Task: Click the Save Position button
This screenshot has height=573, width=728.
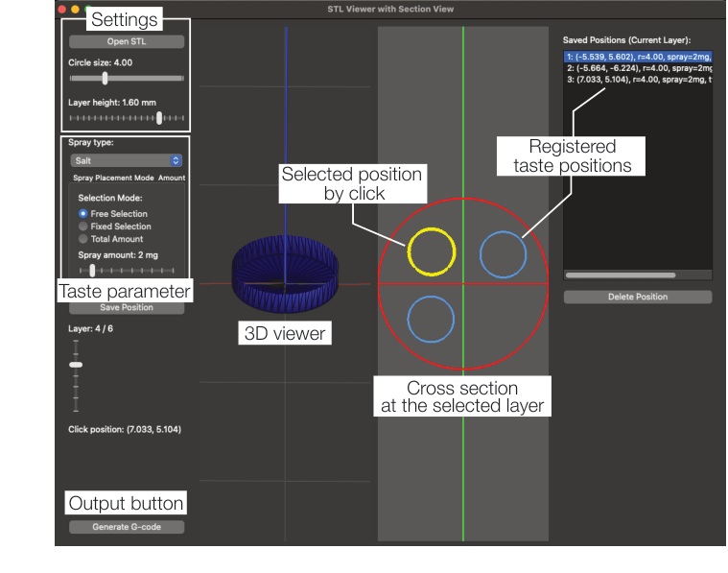Action: (x=127, y=307)
